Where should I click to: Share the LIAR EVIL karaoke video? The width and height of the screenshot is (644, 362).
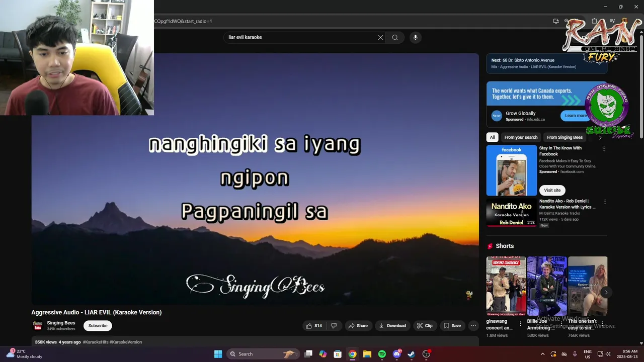pos(358,326)
